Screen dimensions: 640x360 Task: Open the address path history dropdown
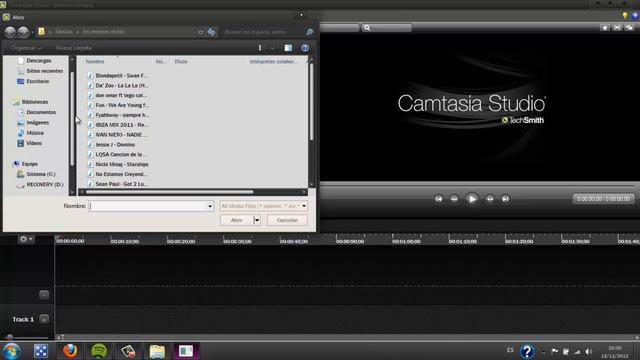click(x=200, y=32)
